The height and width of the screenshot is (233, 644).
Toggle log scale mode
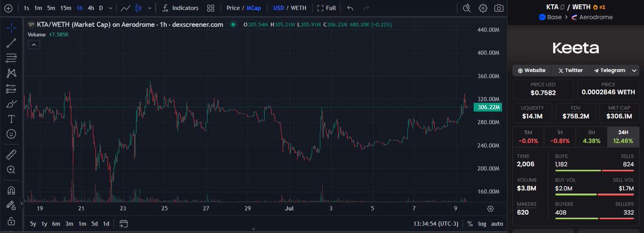[482, 223]
